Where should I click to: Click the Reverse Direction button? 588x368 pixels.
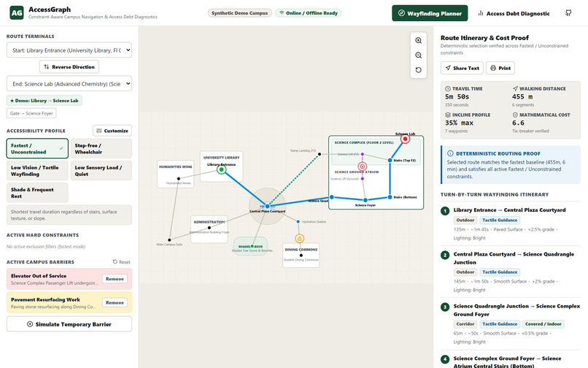tap(69, 67)
